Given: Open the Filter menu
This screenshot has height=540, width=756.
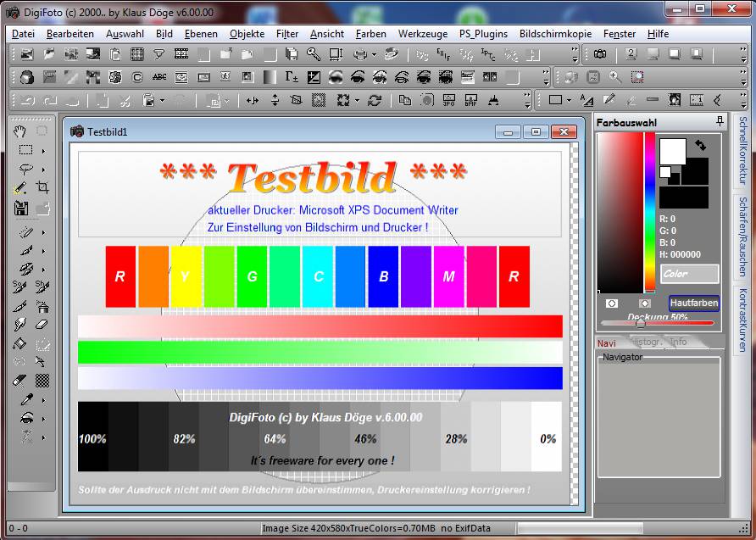Looking at the screenshot, I should click(286, 34).
